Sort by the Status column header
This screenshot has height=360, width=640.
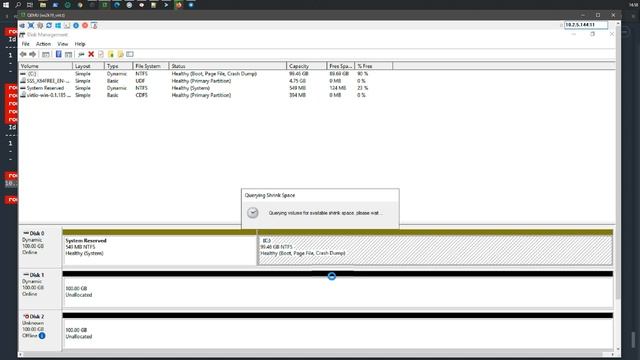[227, 66]
